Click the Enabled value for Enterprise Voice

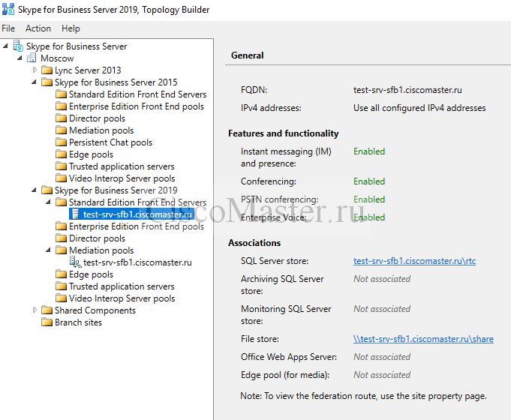369,217
